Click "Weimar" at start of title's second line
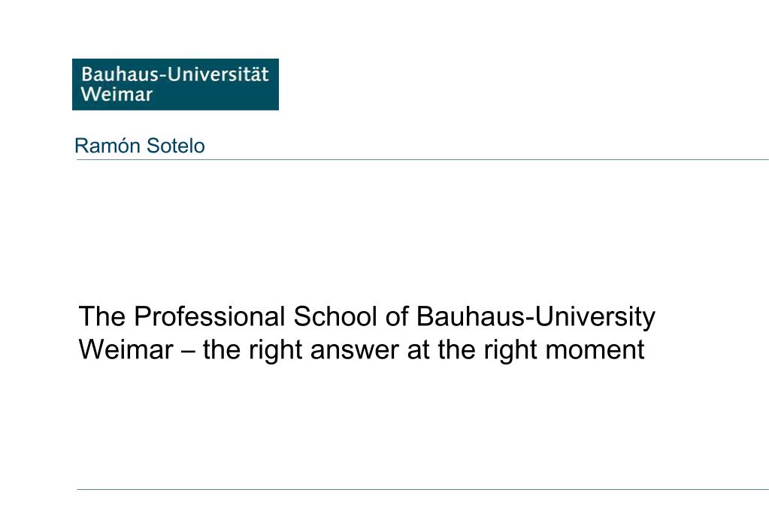The width and height of the screenshot is (769, 532). [x=126, y=349]
